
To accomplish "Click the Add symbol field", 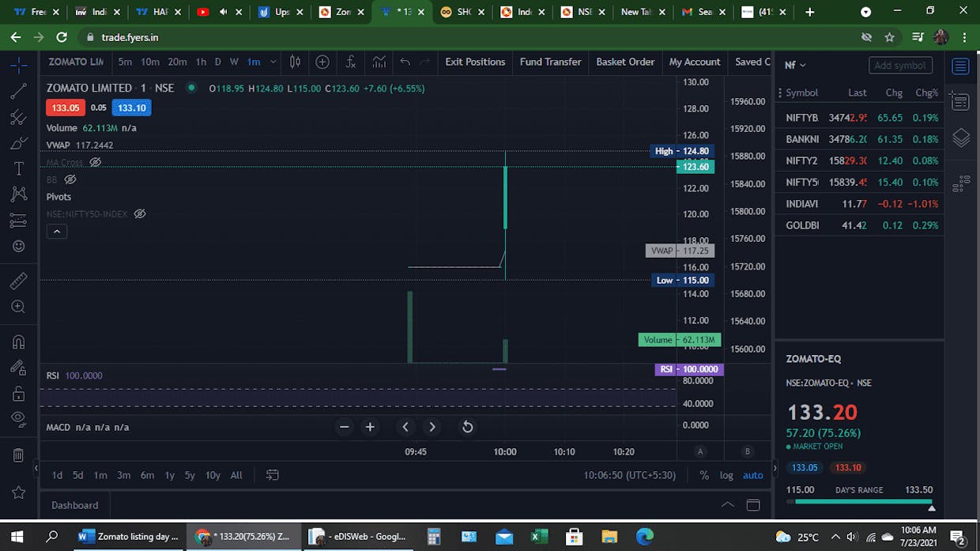I will tap(900, 66).
